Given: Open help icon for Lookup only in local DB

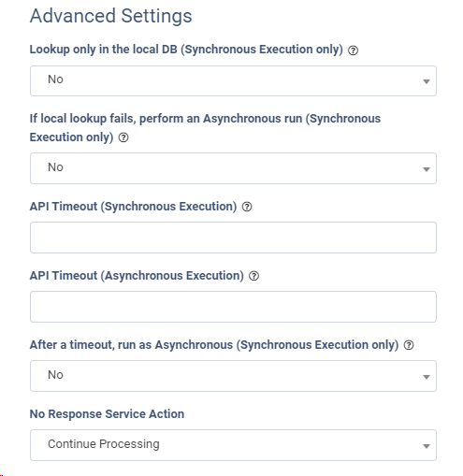Looking at the screenshot, I should click(353, 50).
